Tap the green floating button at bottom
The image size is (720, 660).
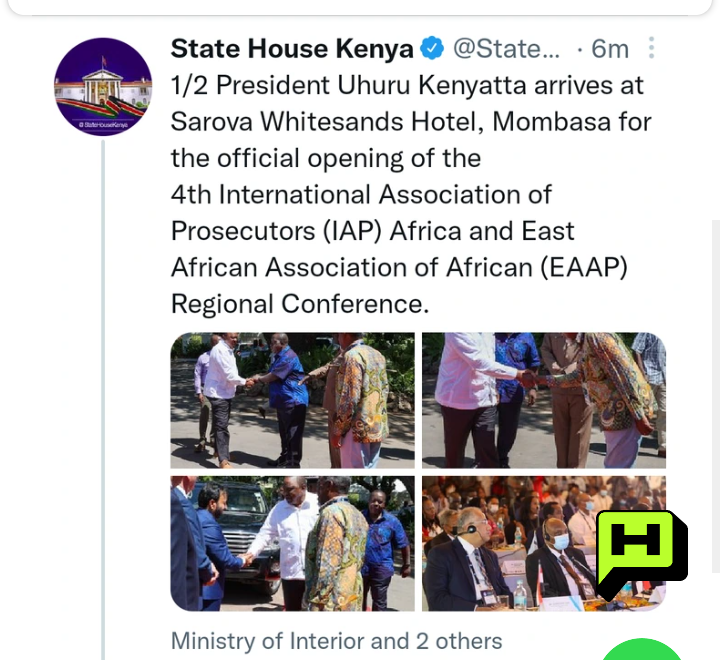(x=642, y=649)
